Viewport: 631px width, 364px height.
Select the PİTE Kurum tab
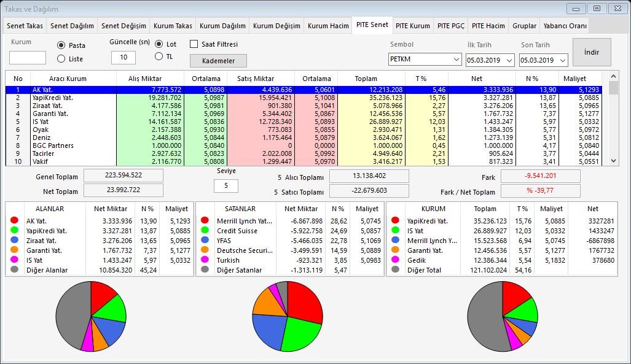pos(412,26)
